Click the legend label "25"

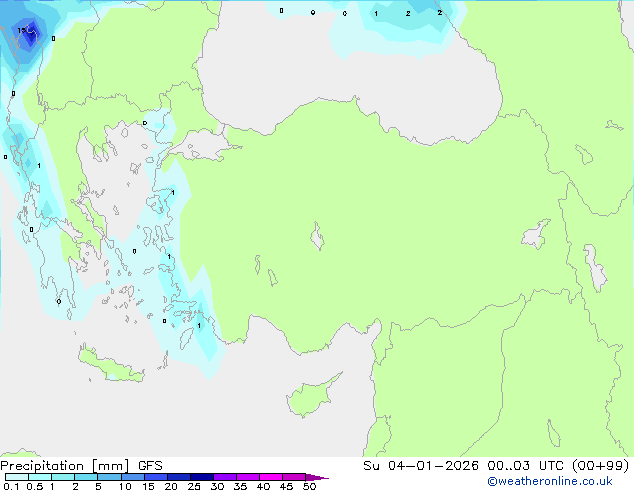tap(194, 486)
